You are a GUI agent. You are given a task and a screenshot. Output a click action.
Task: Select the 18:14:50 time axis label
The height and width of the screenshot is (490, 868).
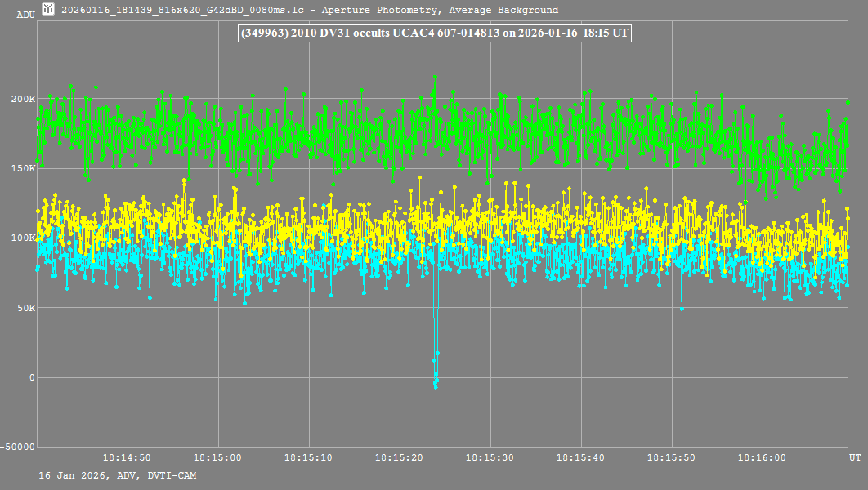(x=128, y=458)
